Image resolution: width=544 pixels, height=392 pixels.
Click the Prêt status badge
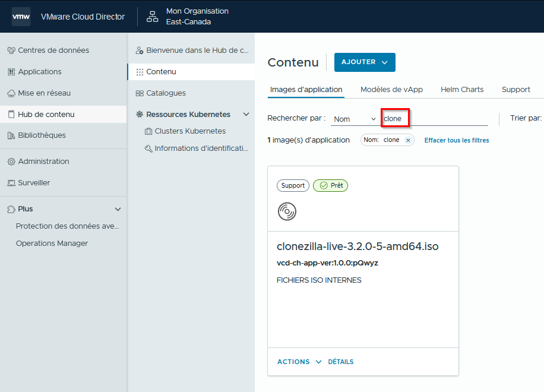click(330, 185)
